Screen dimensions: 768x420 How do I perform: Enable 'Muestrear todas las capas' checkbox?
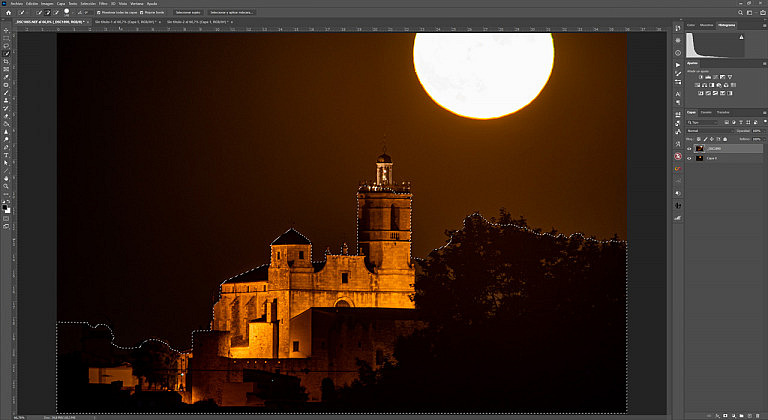(99, 12)
